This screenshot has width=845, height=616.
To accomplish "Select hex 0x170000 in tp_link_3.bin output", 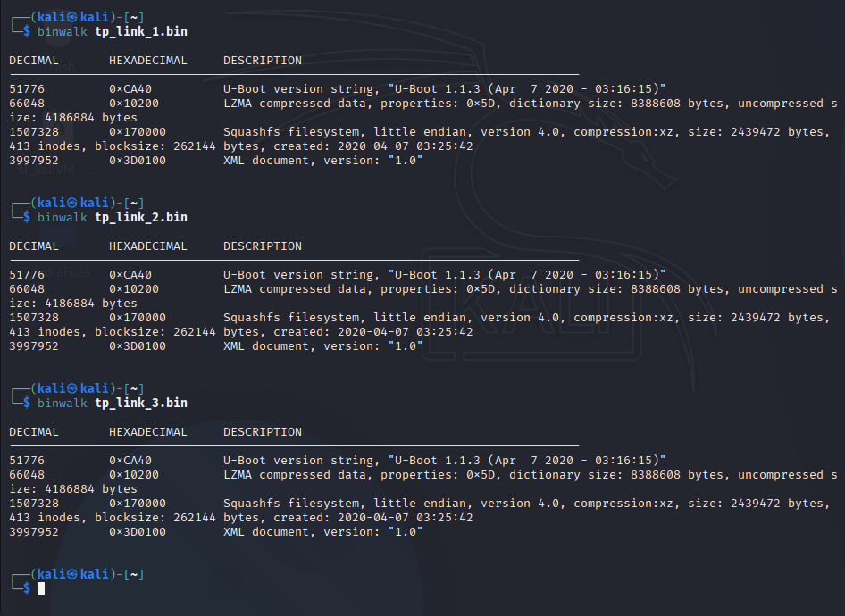I will click(x=138, y=504).
